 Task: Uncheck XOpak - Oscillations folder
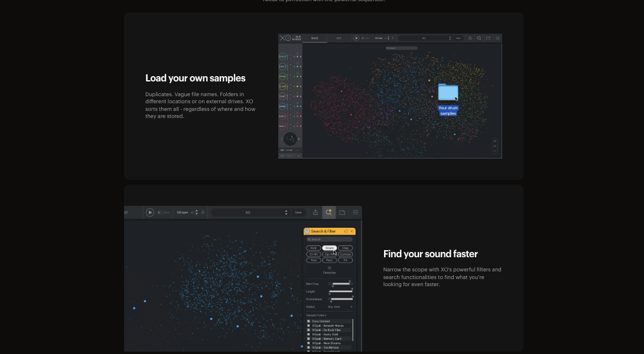coord(308,348)
